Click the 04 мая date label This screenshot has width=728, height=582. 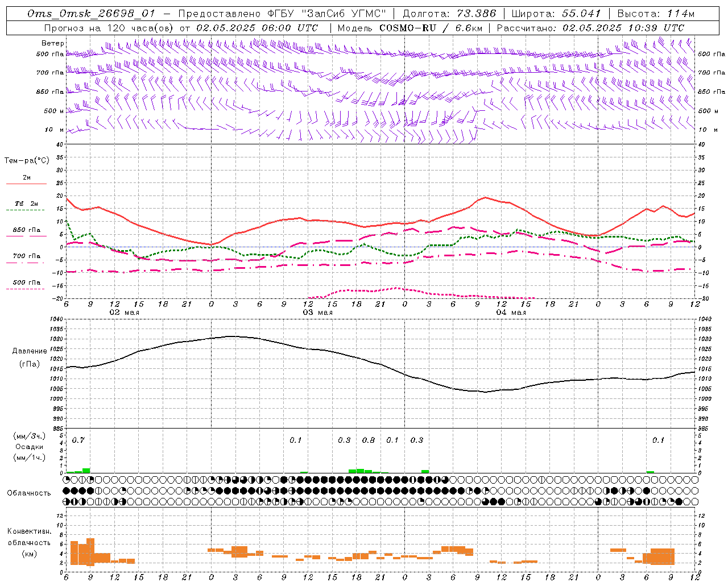[x=511, y=313]
